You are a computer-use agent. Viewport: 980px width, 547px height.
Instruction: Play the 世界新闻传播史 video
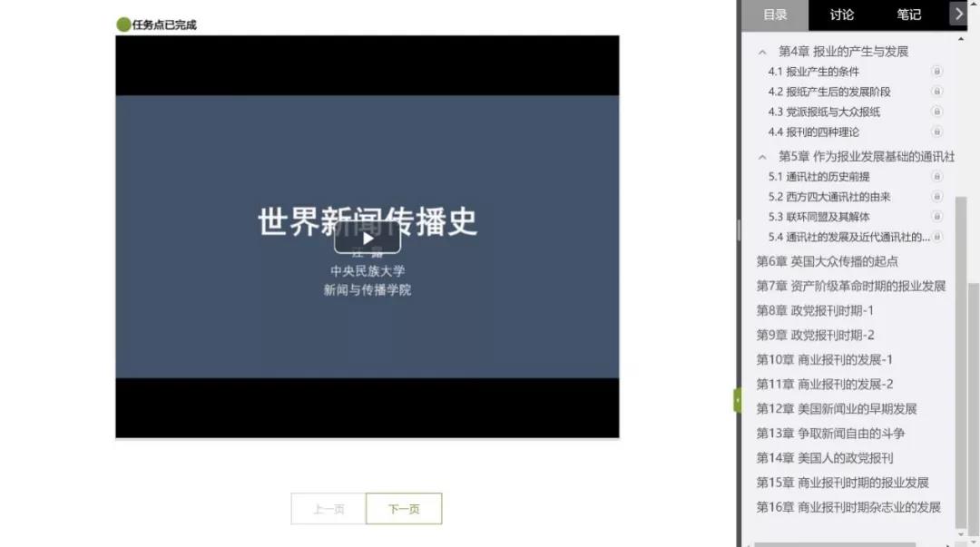tap(366, 238)
